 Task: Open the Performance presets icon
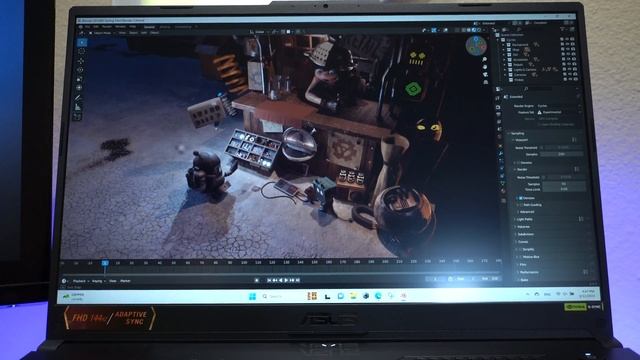click(585, 272)
